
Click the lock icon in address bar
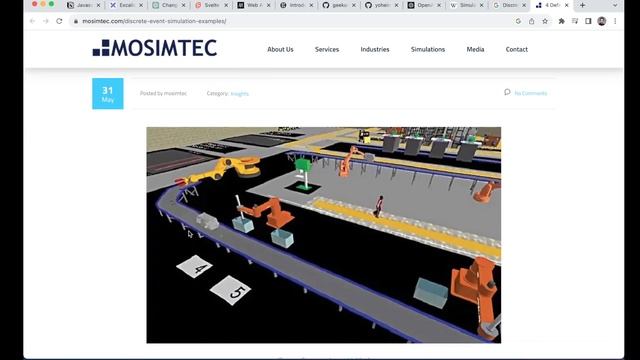tap(76, 21)
